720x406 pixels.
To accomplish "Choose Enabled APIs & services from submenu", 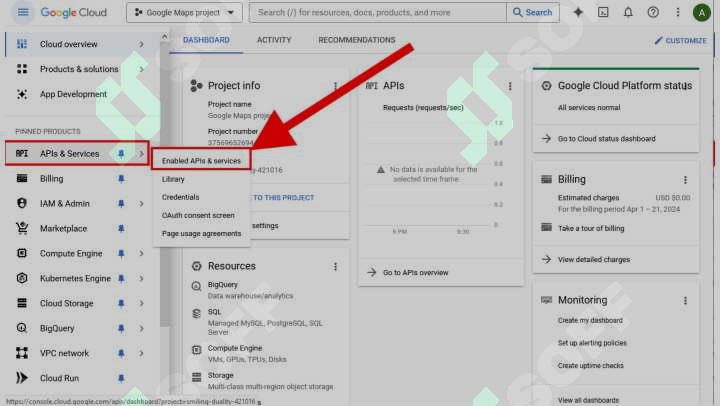I will (201, 161).
